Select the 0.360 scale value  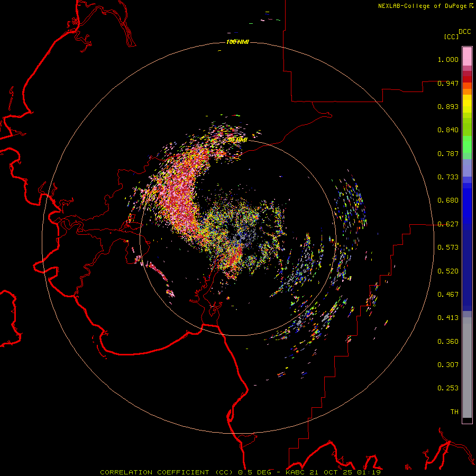point(448,342)
